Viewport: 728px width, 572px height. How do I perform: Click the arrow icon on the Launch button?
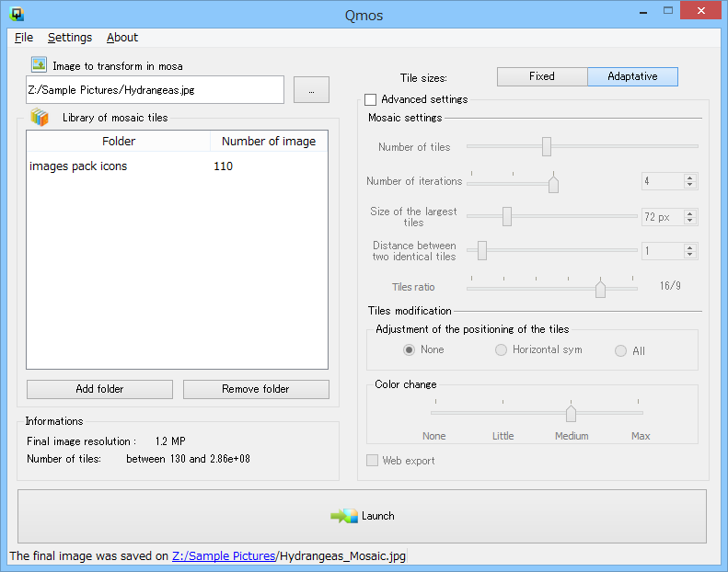344,516
